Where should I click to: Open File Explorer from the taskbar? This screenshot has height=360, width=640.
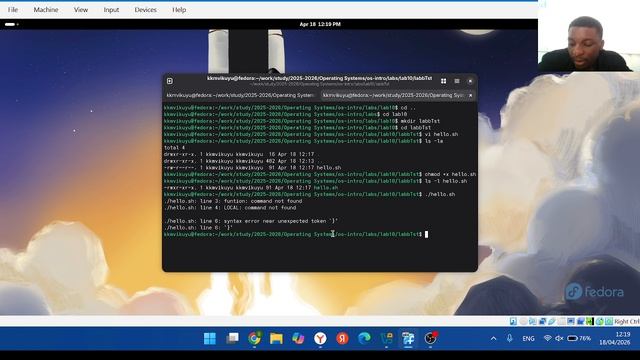tap(276, 338)
